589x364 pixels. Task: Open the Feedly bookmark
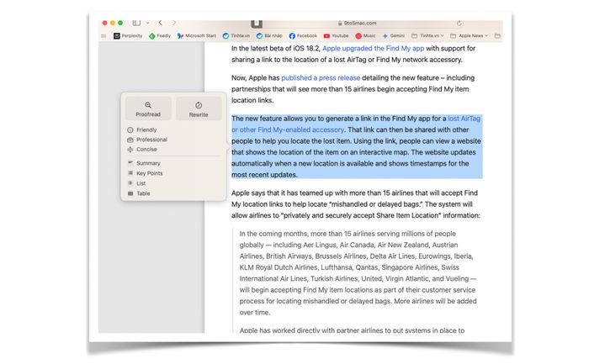point(160,36)
